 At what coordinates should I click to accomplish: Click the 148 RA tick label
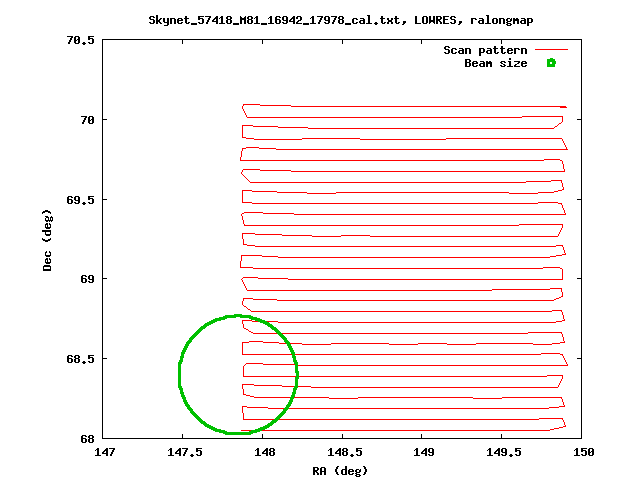pyautogui.click(x=264, y=452)
